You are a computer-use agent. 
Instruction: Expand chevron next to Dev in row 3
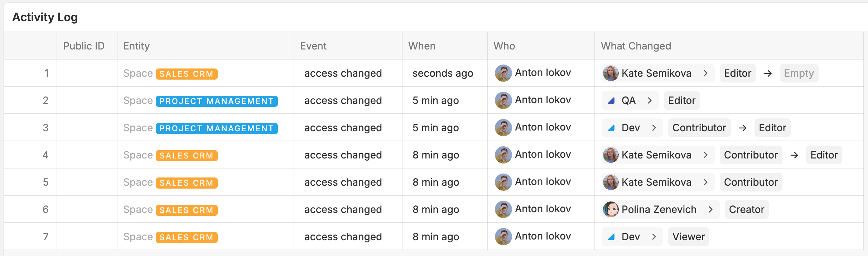(654, 128)
